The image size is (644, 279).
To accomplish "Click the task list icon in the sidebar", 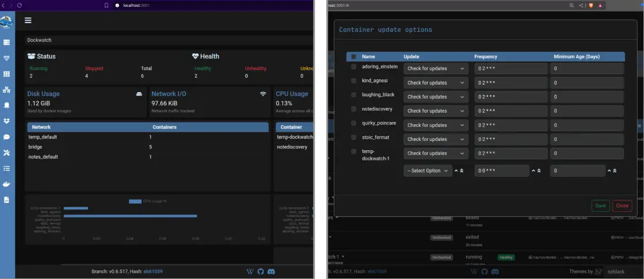I will pos(7,169).
